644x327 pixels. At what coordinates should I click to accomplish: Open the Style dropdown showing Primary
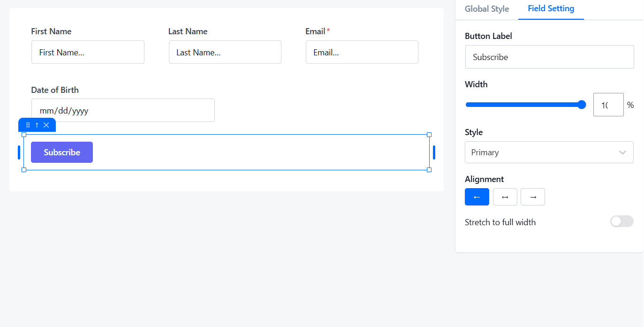[x=549, y=152]
